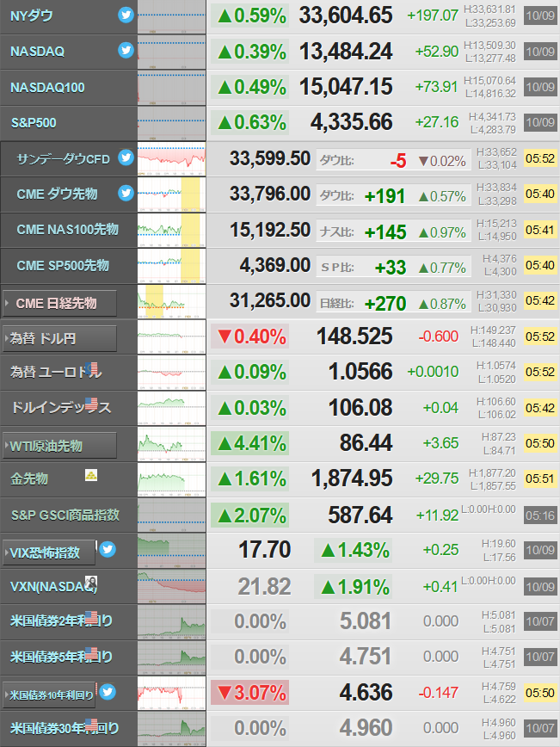Screen dimensions: 560x747
Task: Open the 金先物 green mini chart
Action: pyautogui.click(x=171, y=479)
